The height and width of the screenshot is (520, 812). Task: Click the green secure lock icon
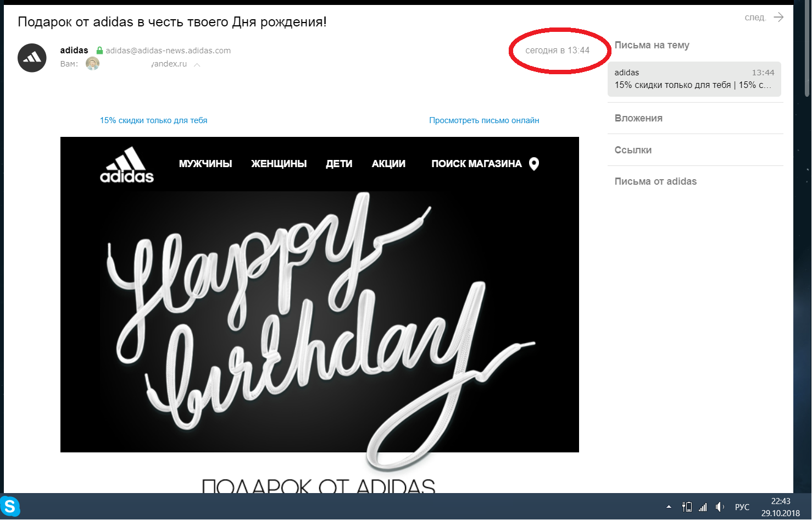point(99,51)
